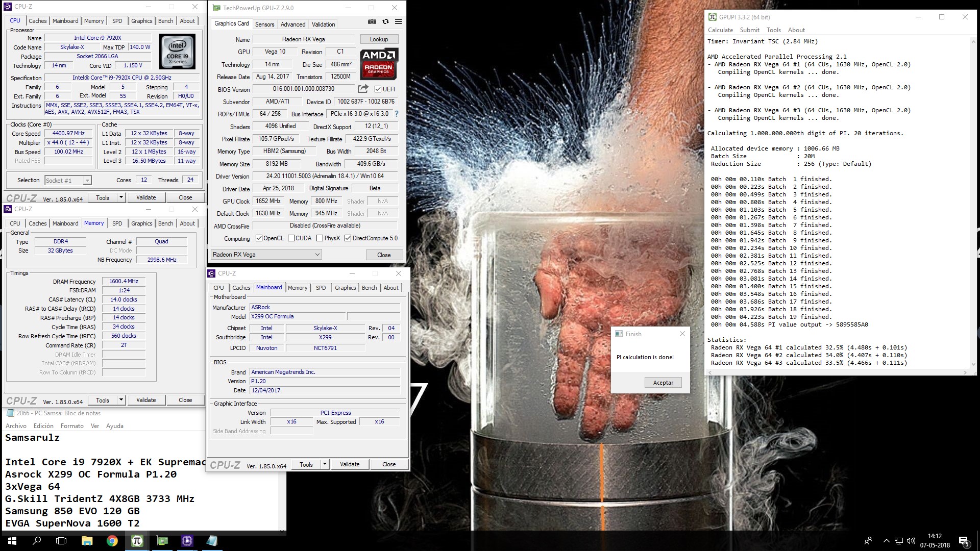The height and width of the screenshot is (551, 980).
Task: Click the AMD Radeon Graphics logo
Action: point(379,64)
